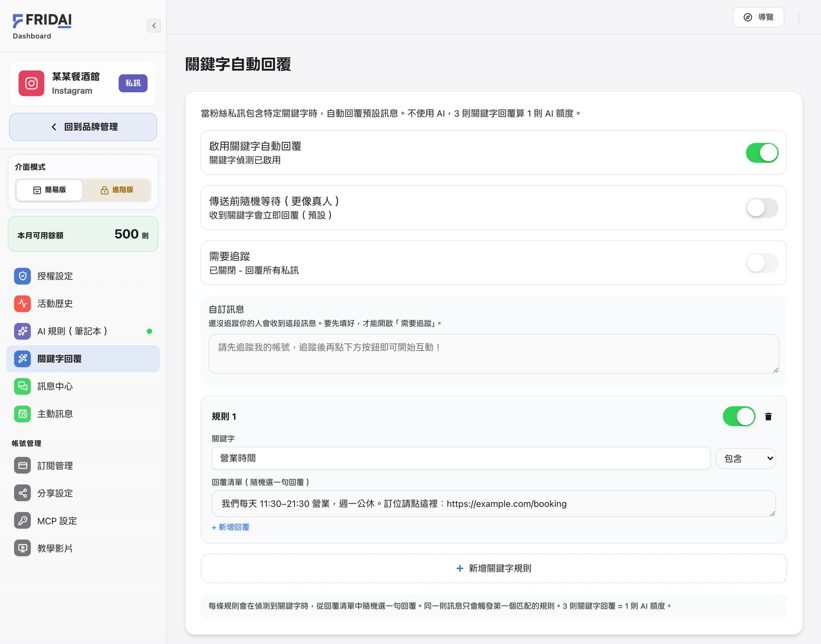Click the 訊息中心 chat icon
The height and width of the screenshot is (644, 821).
point(23,386)
